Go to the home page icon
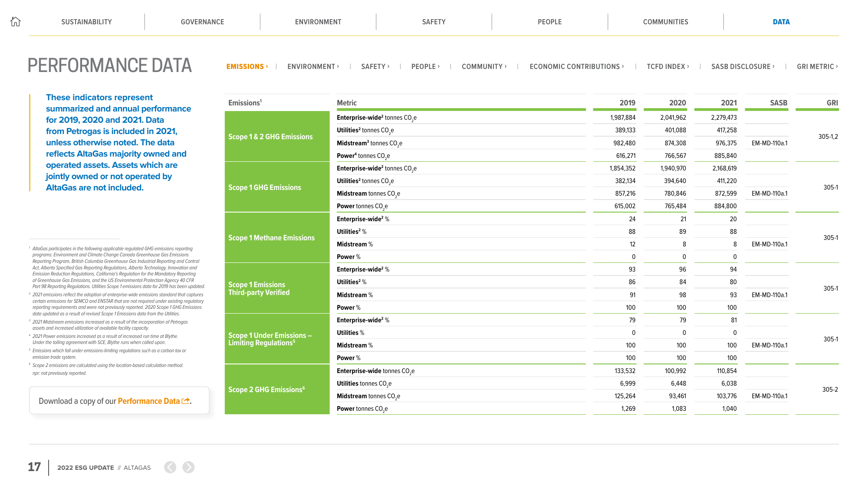 click(x=16, y=22)
